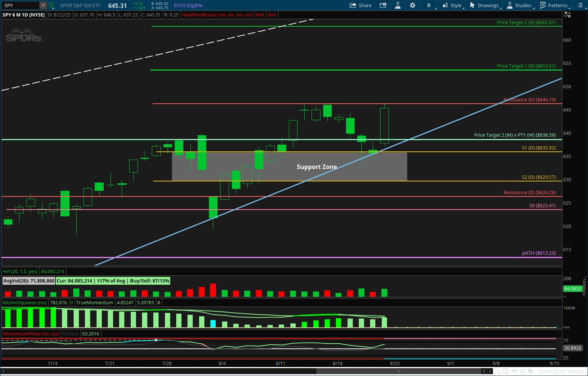Click the 50 ($623.47) moving average label
The height and width of the screenshot is (376, 588).
543,206
